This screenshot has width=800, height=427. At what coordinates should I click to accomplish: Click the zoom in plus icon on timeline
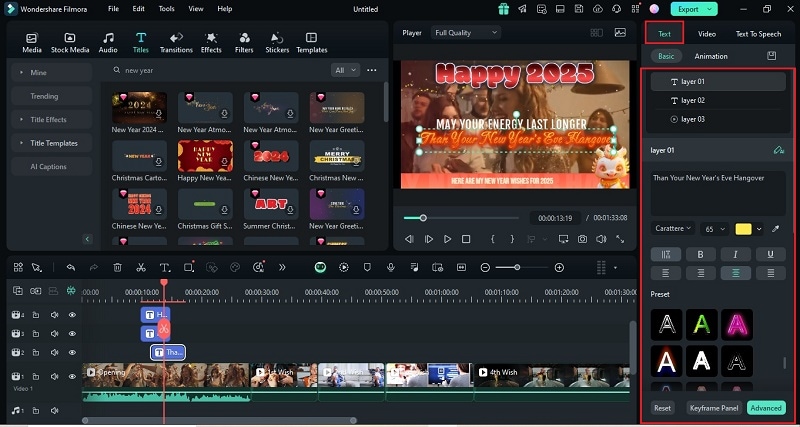(x=559, y=267)
